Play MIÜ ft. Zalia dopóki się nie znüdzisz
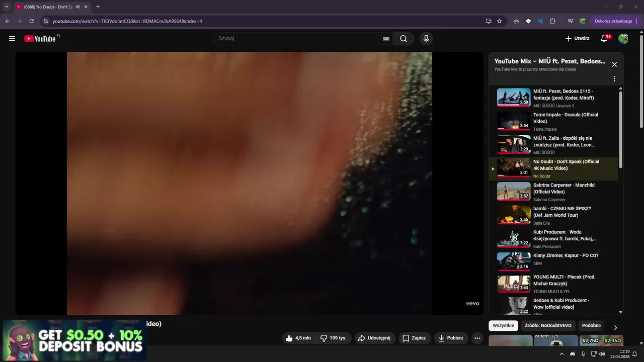This screenshot has height=362, width=644. [553, 145]
